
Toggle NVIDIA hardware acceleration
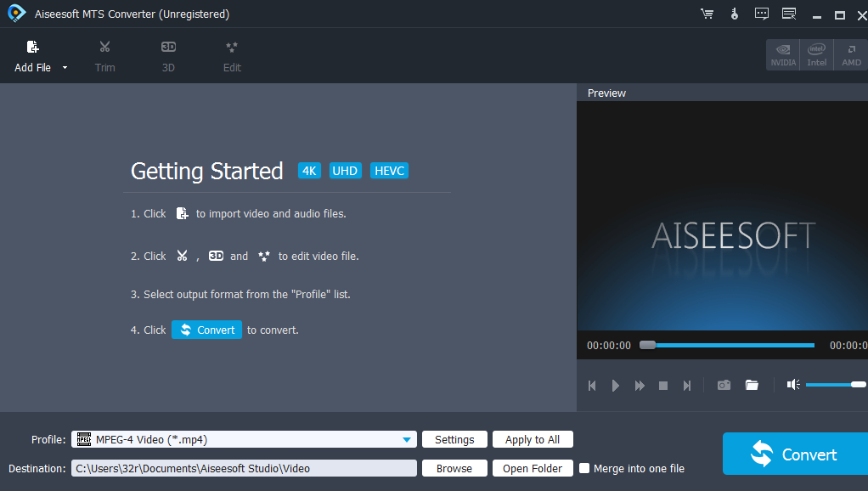[783, 54]
